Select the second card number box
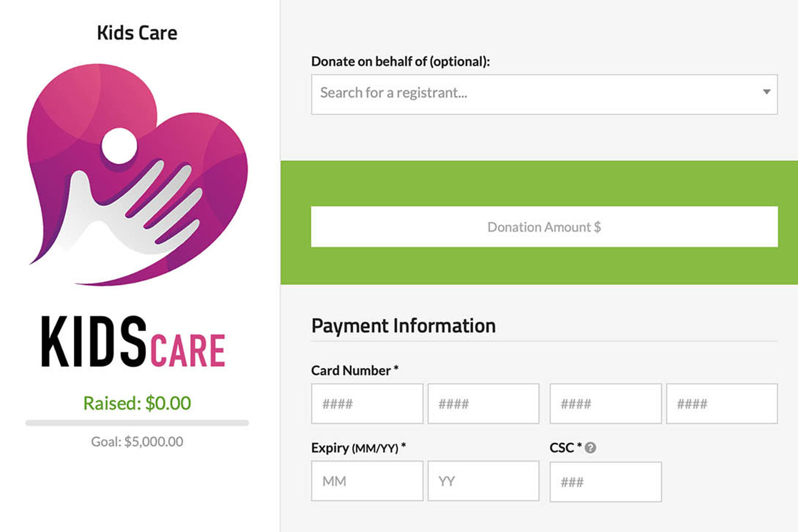This screenshot has height=532, width=798. 483,404
